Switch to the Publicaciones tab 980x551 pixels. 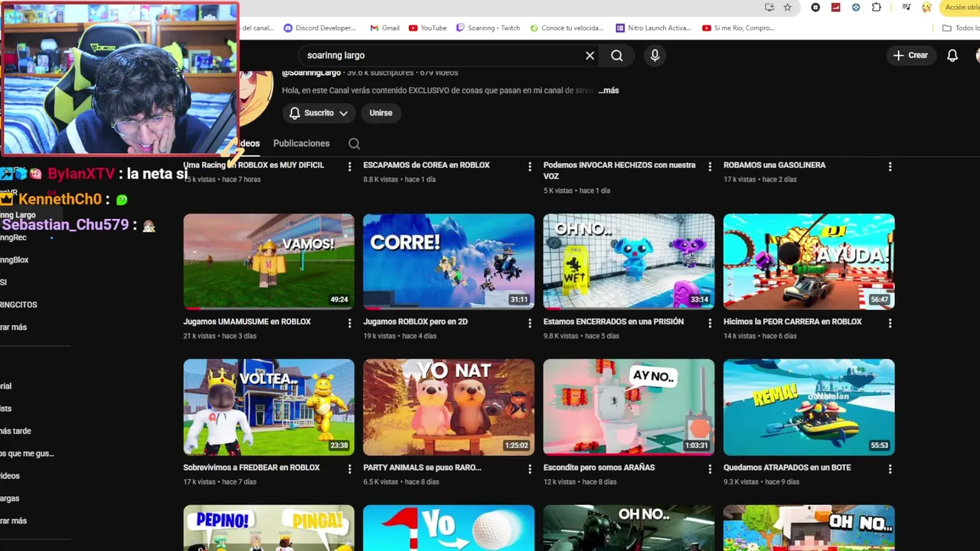coord(301,143)
